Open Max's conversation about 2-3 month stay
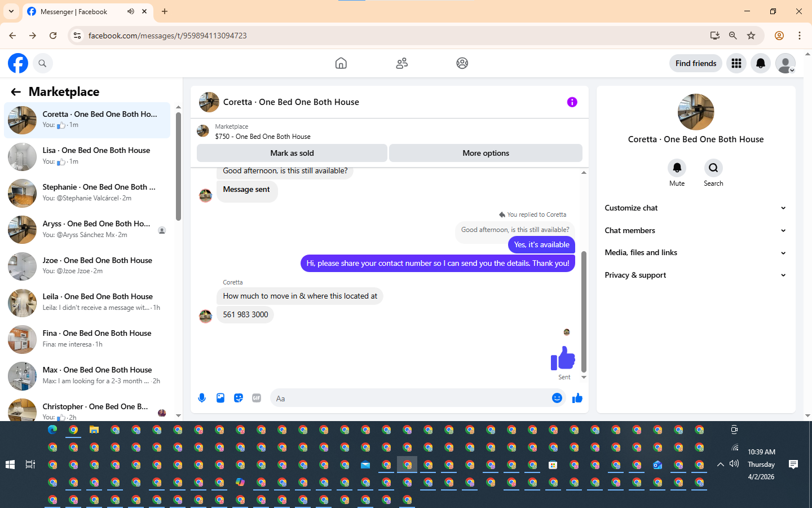The image size is (812, 508). 87,376
